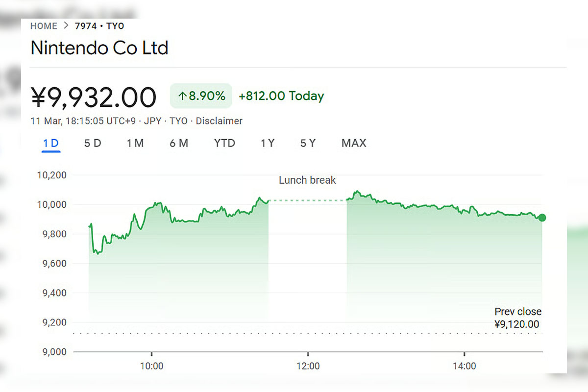Click the HOME breadcrumb link
This screenshot has height=392, width=588.
(44, 26)
